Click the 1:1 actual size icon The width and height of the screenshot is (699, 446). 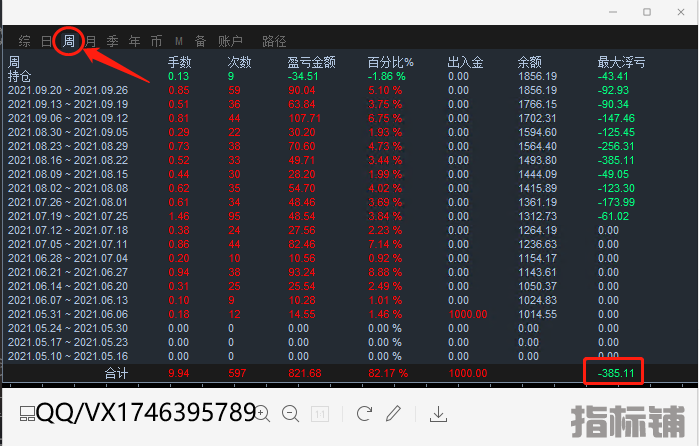coord(319,413)
